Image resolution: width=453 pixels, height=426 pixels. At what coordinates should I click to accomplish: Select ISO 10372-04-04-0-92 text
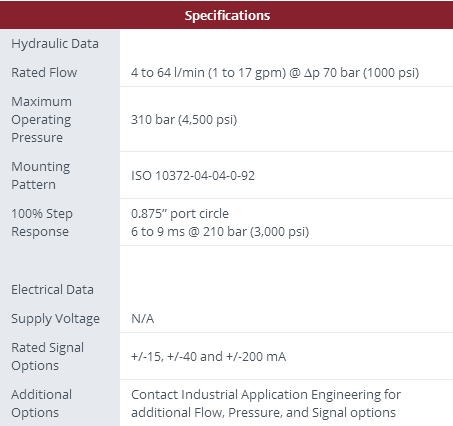193,176
